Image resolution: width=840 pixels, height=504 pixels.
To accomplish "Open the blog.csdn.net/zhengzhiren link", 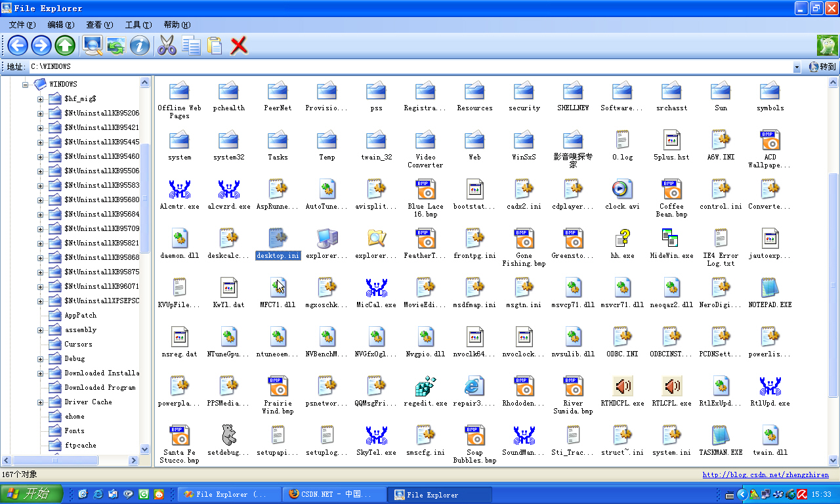I will (765, 474).
